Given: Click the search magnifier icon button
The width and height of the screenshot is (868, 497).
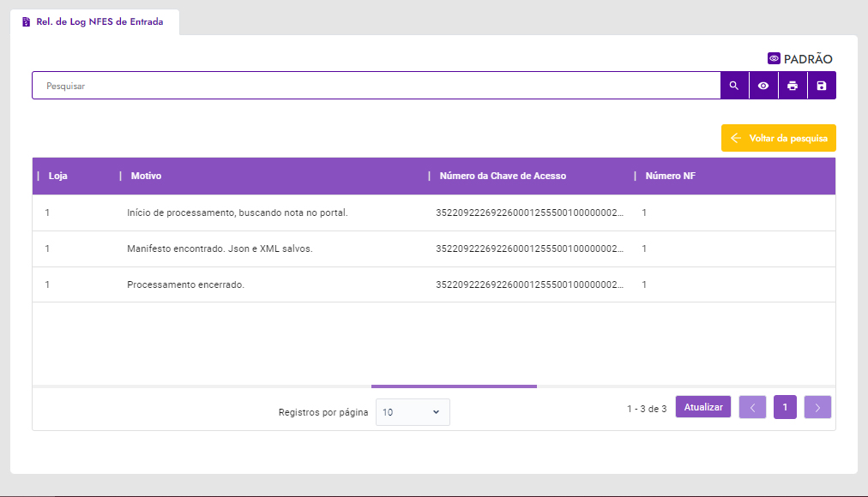Looking at the screenshot, I should (734, 86).
